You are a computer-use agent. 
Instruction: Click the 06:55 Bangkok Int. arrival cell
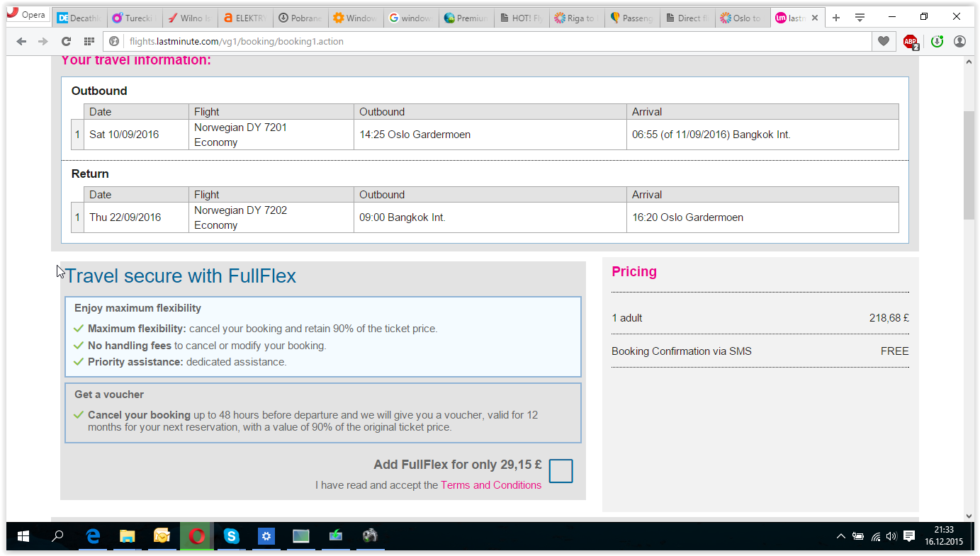point(763,135)
